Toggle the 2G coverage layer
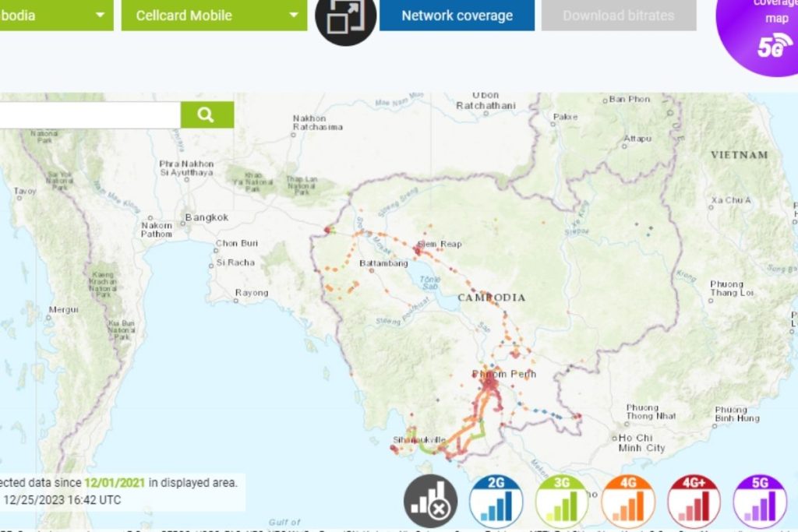This screenshot has width=798, height=532. (x=496, y=501)
